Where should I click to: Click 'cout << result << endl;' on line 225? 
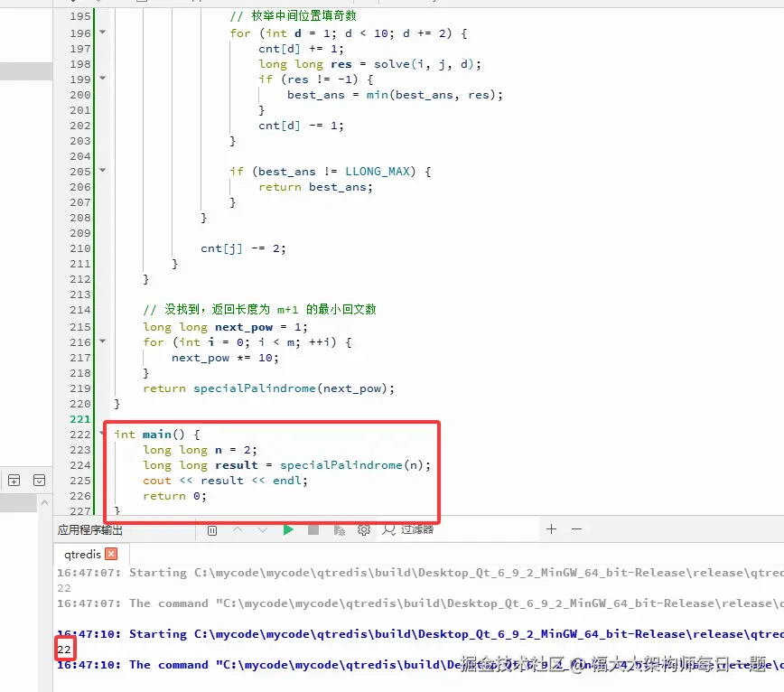pyautogui.click(x=225, y=481)
